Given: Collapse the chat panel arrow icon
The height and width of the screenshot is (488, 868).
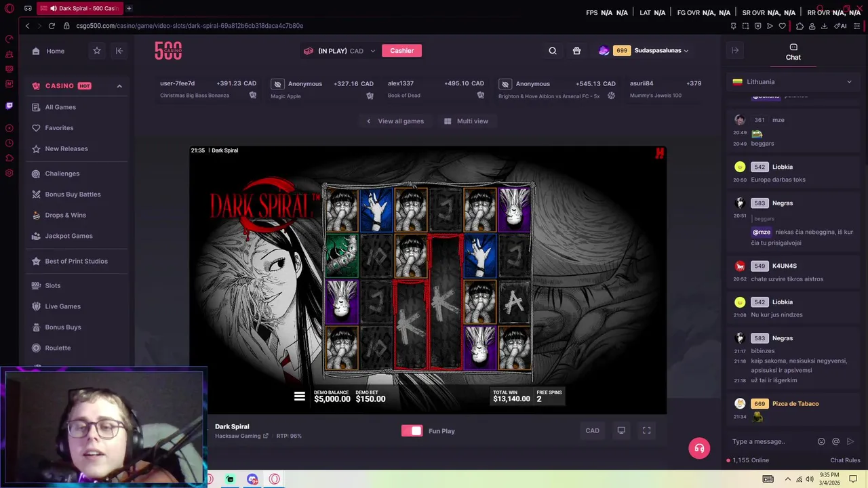Looking at the screenshot, I should pos(735,50).
